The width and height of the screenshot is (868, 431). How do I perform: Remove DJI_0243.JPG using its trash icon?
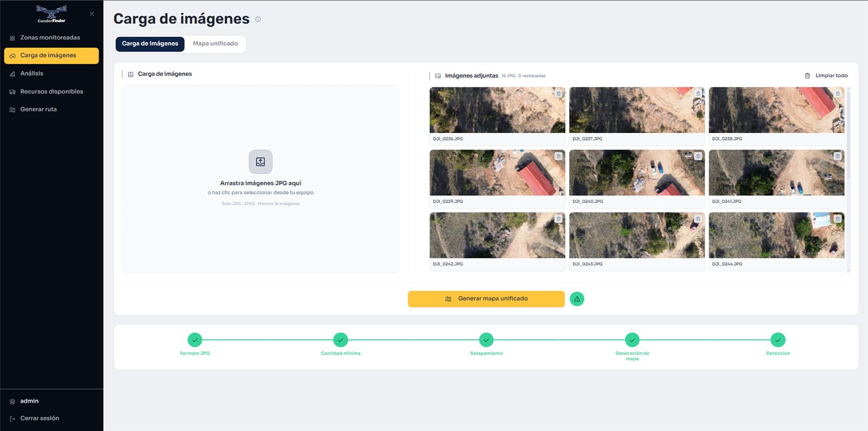[x=698, y=219]
